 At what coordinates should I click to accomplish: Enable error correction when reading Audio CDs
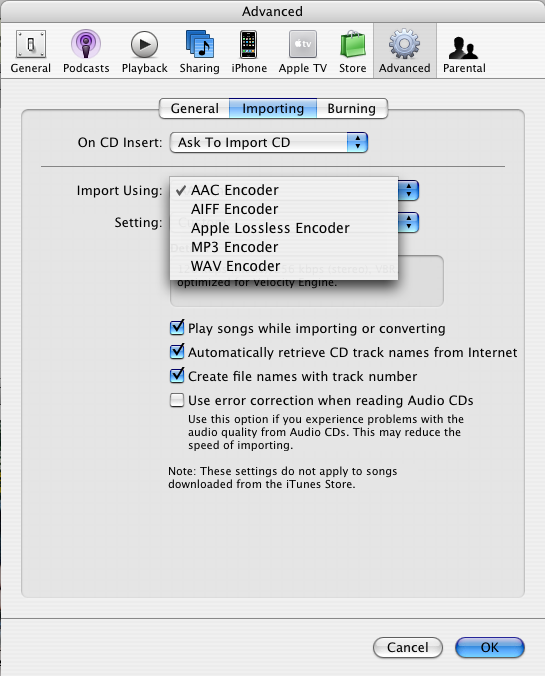click(x=177, y=400)
